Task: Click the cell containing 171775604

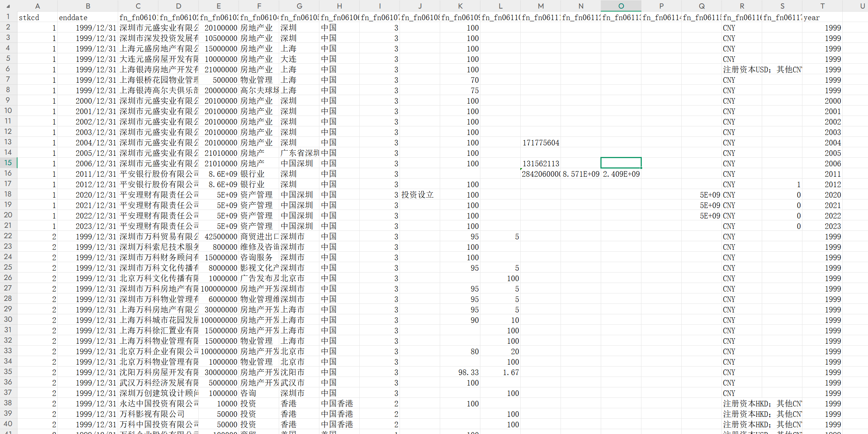Action: [540, 143]
